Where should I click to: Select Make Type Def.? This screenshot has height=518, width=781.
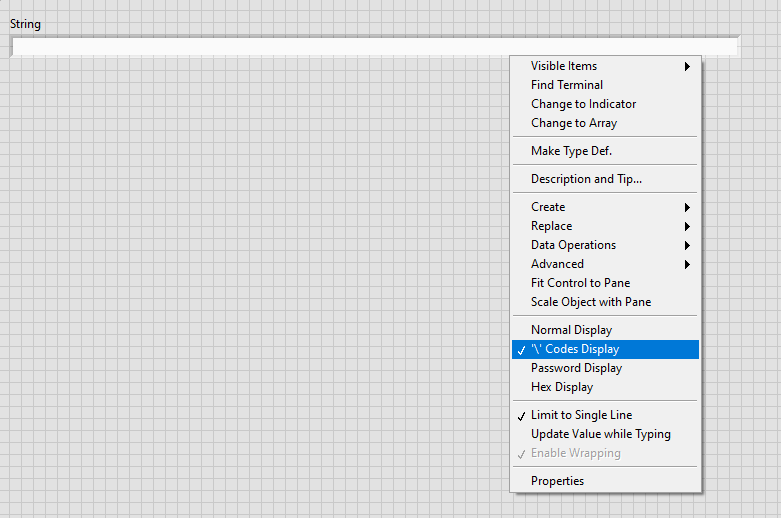pos(605,150)
